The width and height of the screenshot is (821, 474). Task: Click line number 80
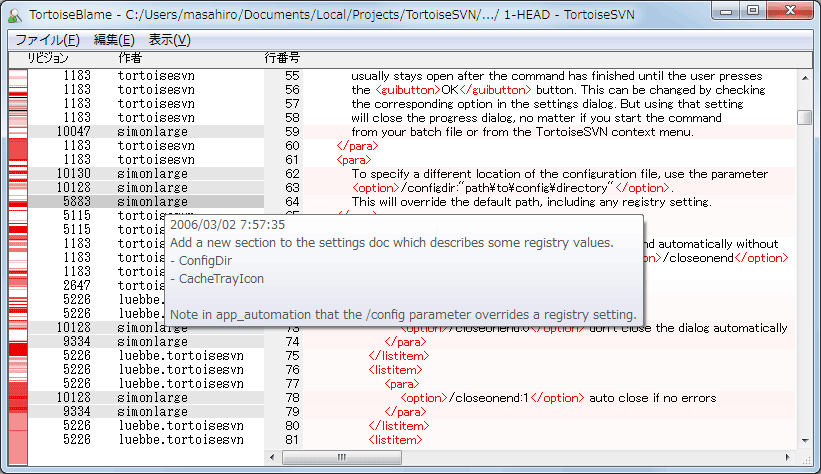click(x=292, y=426)
